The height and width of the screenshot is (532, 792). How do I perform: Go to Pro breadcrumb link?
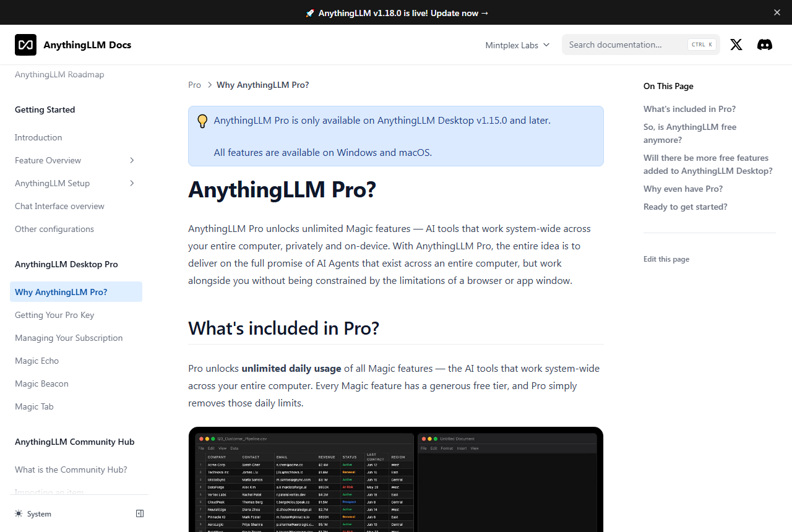point(195,85)
